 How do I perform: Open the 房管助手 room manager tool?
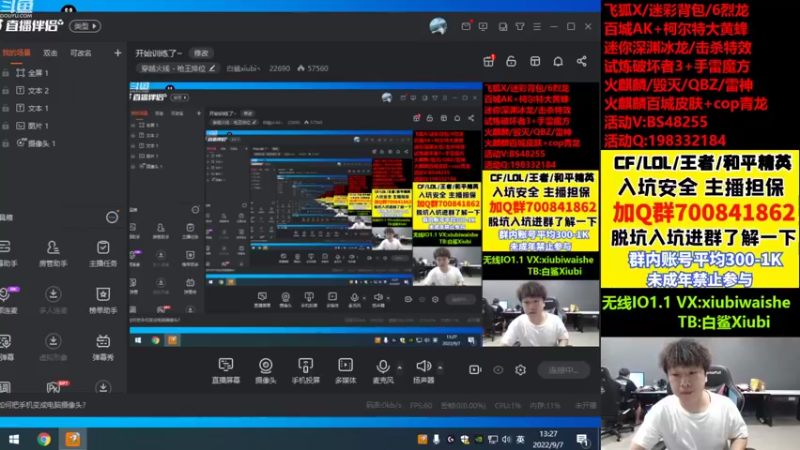tap(53, 254)
